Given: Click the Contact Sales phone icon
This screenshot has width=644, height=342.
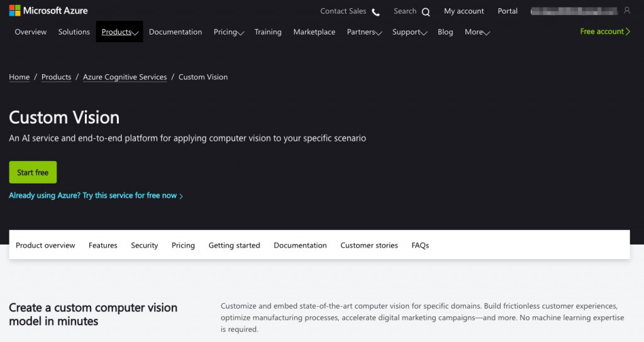Looking at the screenshot, I should tap(376, 12).
